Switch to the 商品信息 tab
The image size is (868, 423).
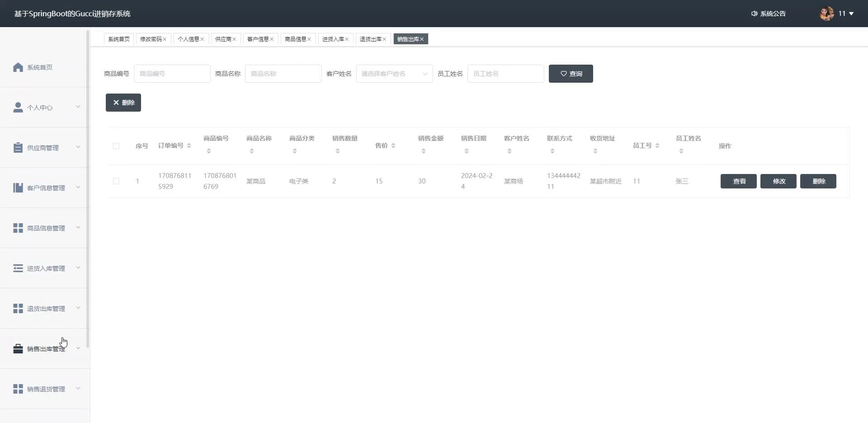tap(295, 39)
